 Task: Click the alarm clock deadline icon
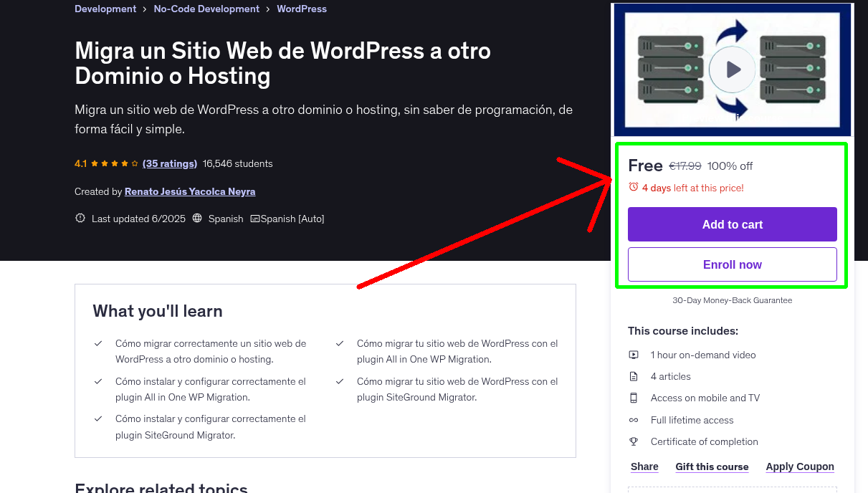633,187
